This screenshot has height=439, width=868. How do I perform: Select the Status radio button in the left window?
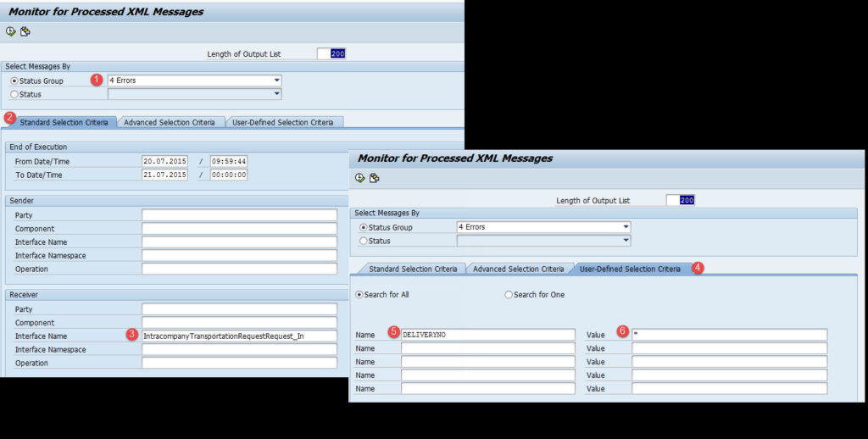pyautogui.click(x=14, y=94)
